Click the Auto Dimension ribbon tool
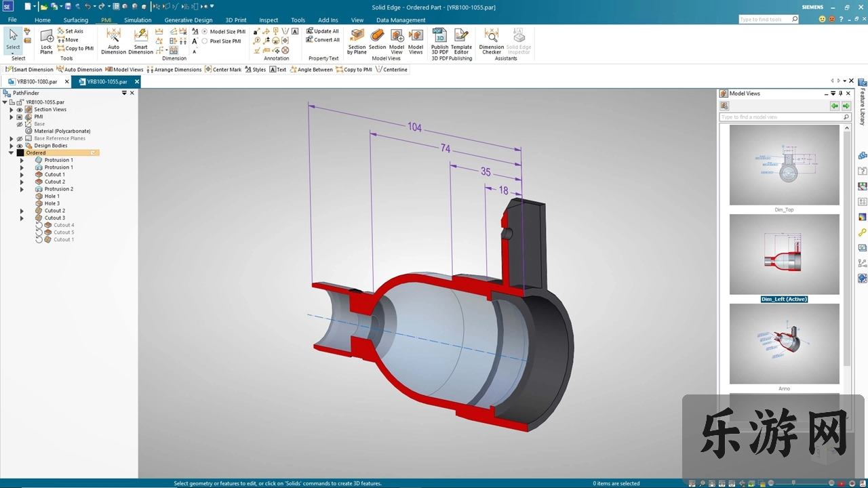 (113, 41)
